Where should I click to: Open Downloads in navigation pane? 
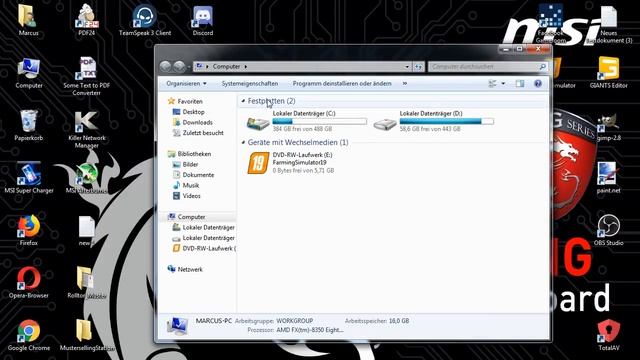point(198,122)
